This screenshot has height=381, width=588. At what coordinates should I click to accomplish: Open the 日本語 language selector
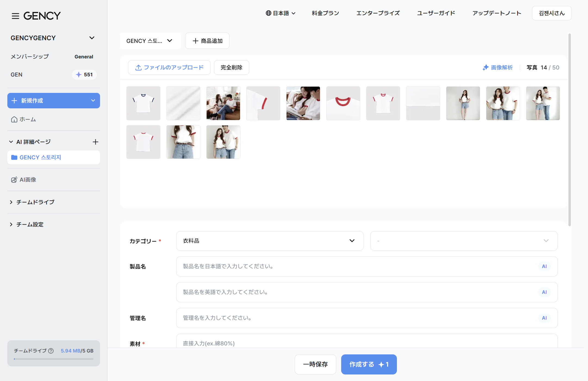(281, 13)
